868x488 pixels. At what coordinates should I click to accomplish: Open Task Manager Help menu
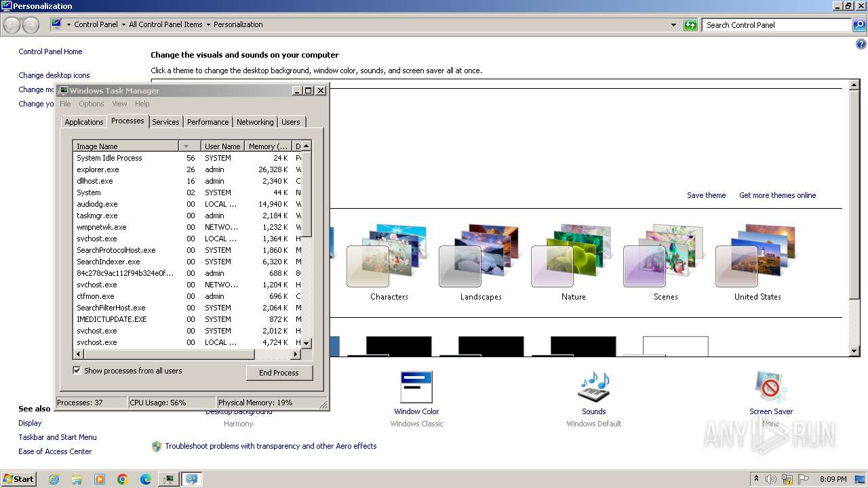(x=142, y=104)
